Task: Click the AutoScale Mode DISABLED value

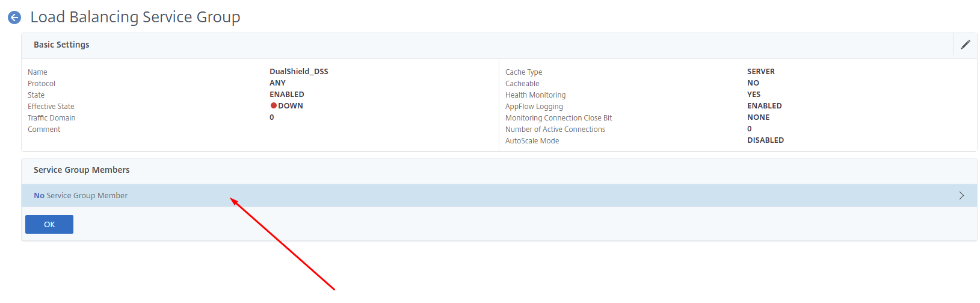Action: 765,140
